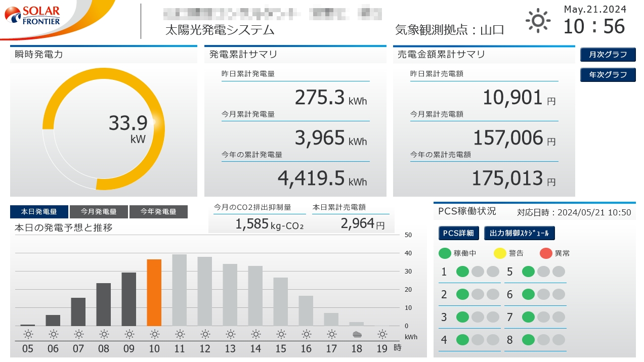The image size is (644, 362).
Task: Click the 瞬時発電力 panel heading
Action: 39,55
